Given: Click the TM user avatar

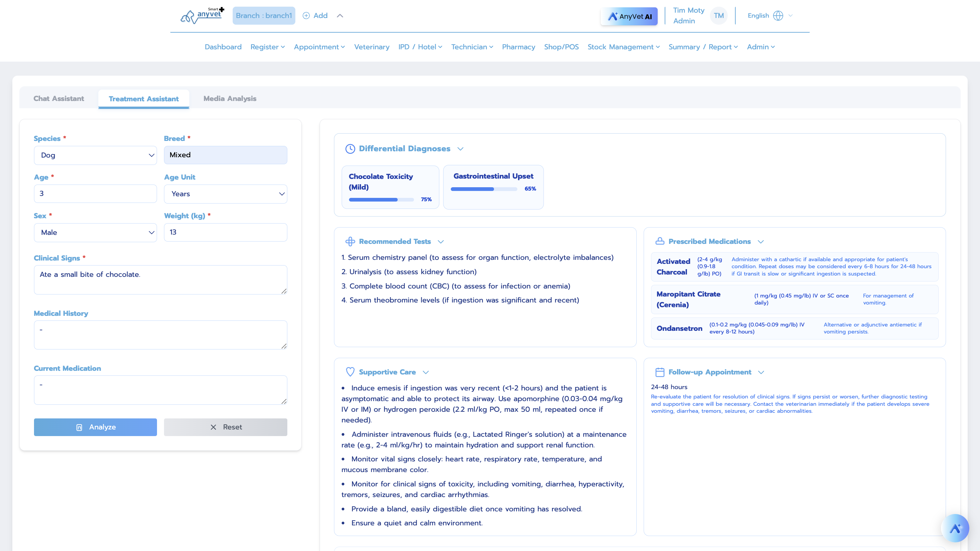Looking at the screenshot, I should click(719, 16).
